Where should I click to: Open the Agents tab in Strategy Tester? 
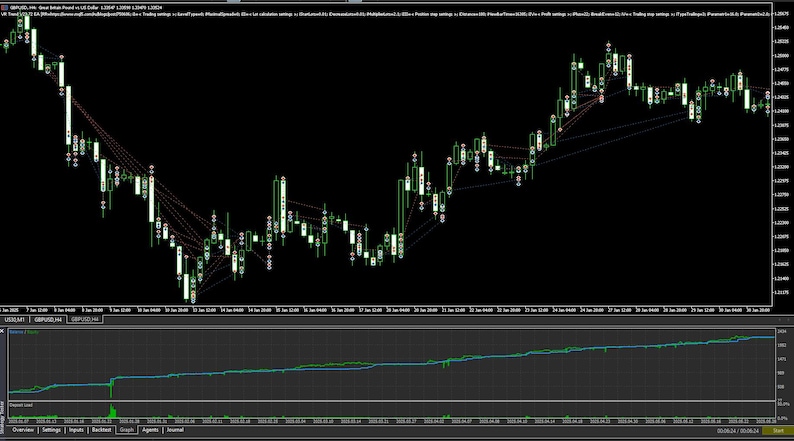click(x=150, y=430)
